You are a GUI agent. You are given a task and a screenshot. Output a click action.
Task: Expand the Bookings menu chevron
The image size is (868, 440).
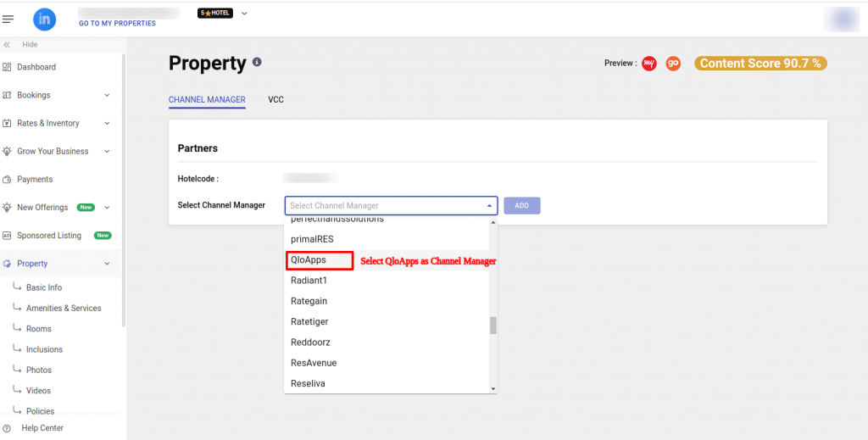pos(108,95)
